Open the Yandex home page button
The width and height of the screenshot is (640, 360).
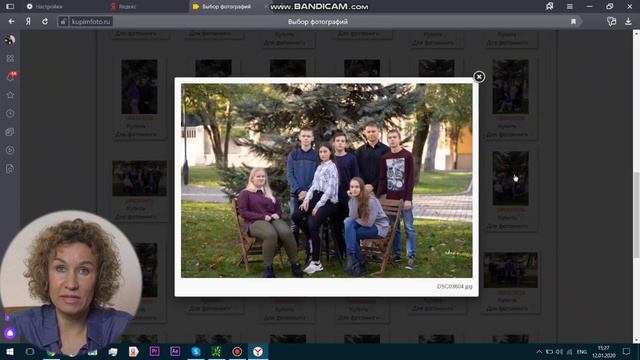point(28,21)
